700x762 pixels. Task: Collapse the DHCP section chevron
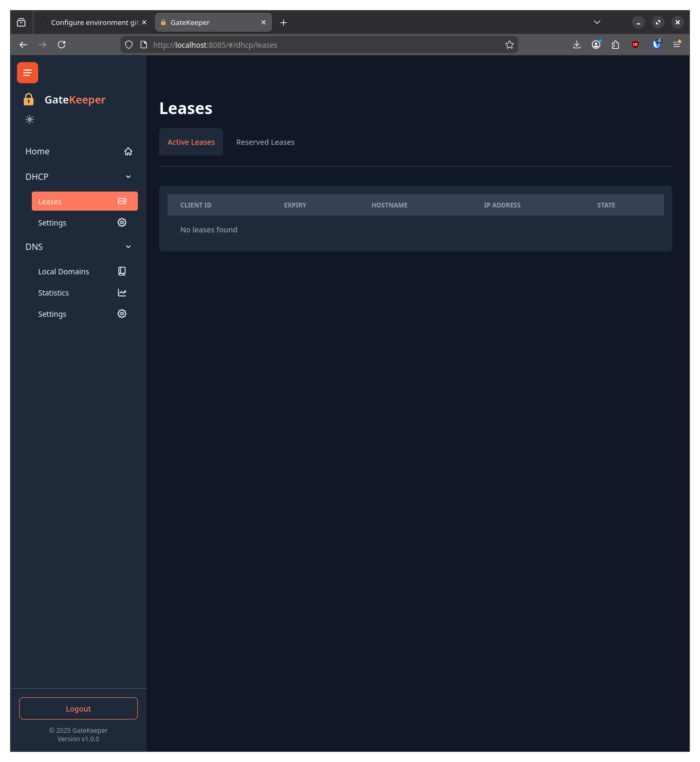128,176
